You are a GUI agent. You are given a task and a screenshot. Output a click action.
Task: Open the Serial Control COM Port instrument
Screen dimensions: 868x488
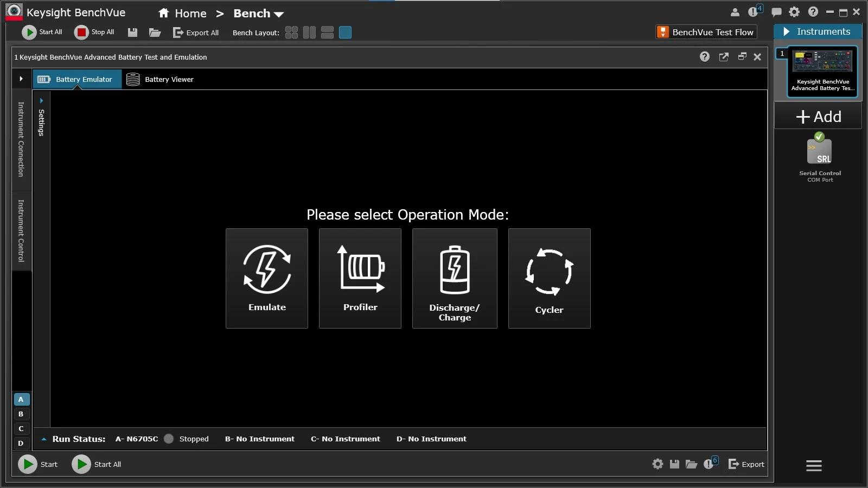coord(820,158)
